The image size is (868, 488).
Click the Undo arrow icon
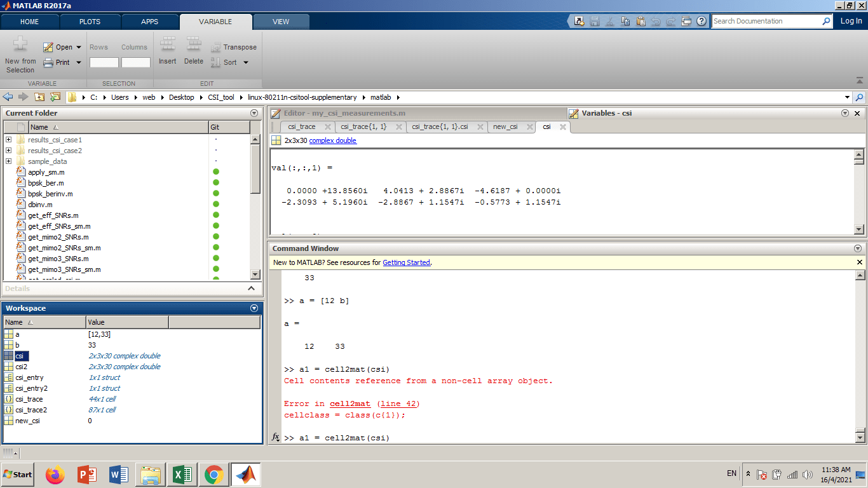656,21
